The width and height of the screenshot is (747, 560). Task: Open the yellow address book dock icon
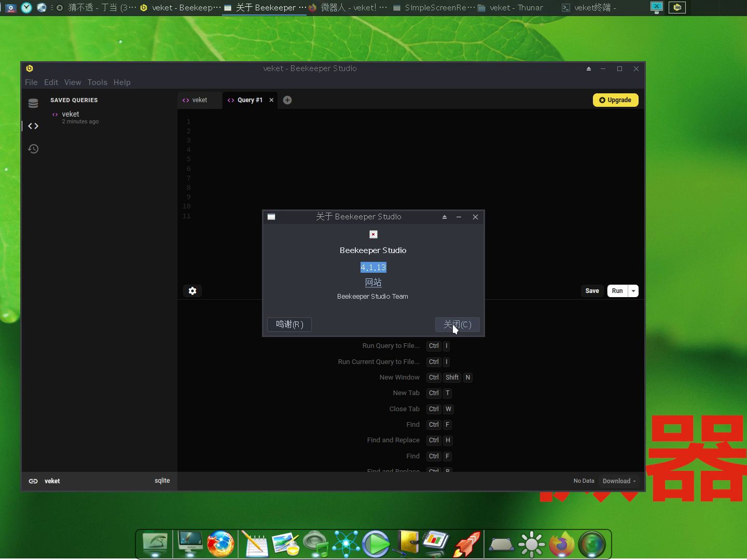coord(406,544)
